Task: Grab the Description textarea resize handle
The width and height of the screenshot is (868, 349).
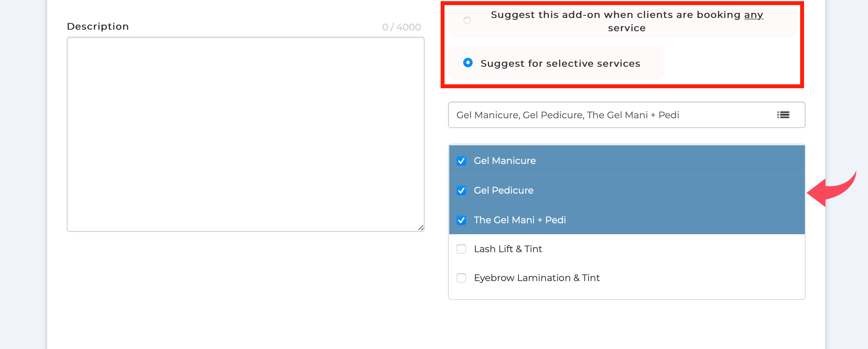Action: [x=421, y=228]
